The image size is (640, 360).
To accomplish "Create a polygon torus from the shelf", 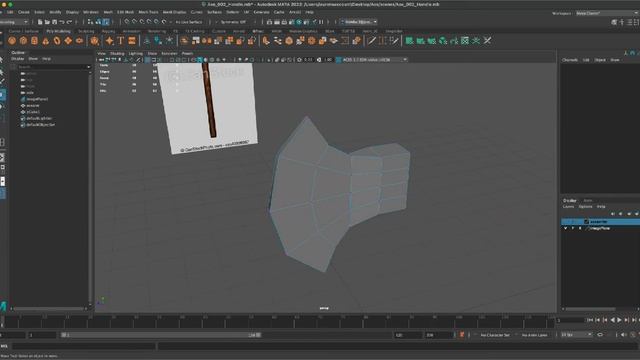I will (57, 40).
